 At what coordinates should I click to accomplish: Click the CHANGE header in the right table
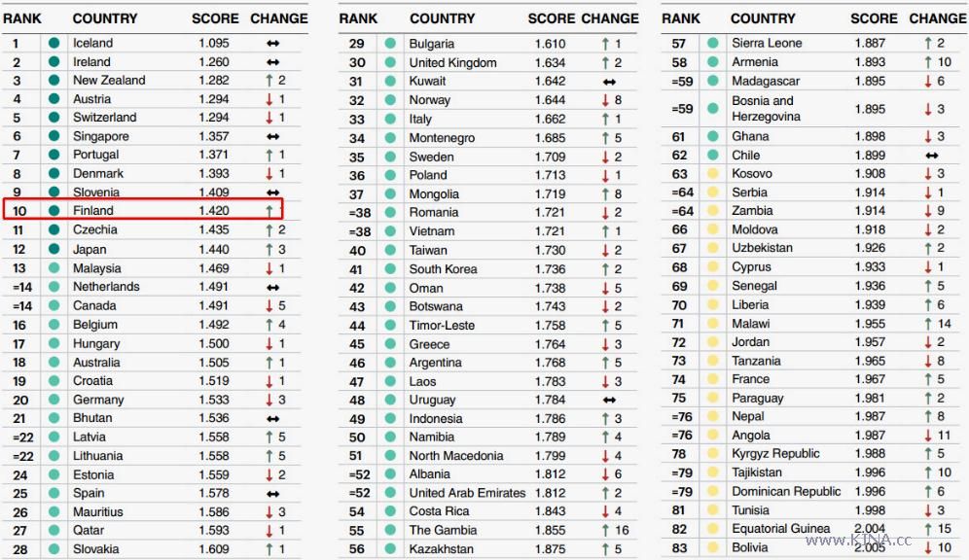(937, 18)
